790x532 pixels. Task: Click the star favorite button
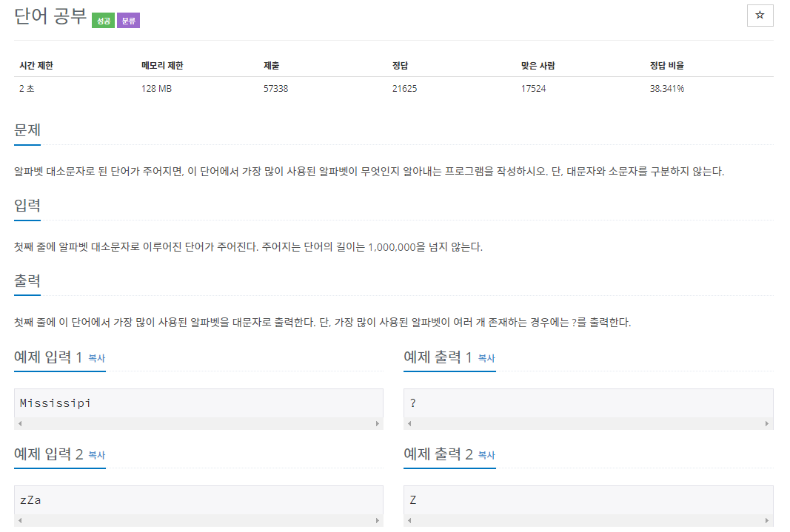760,15
